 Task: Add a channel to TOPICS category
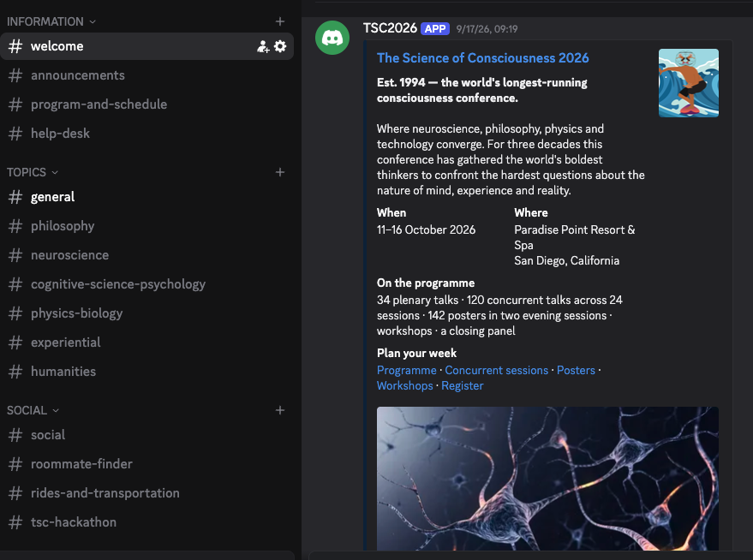tap(280, 172)
